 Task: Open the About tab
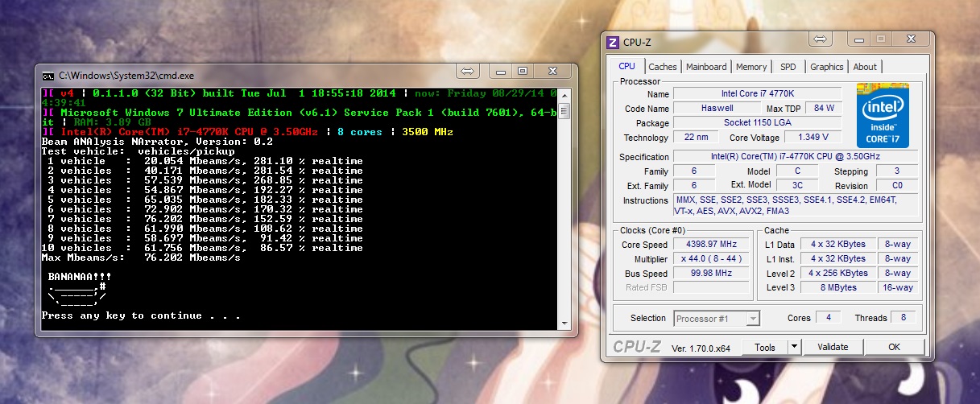(865, 67)
